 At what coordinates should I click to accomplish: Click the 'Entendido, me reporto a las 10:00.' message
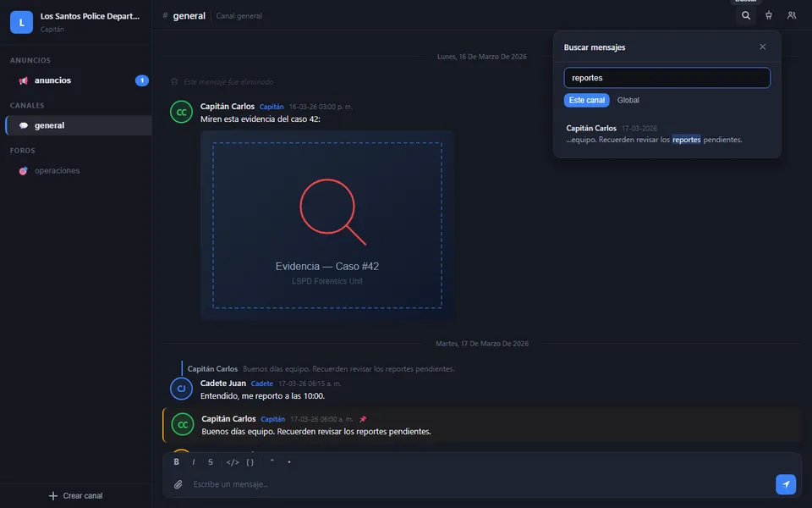pos(262,396)
